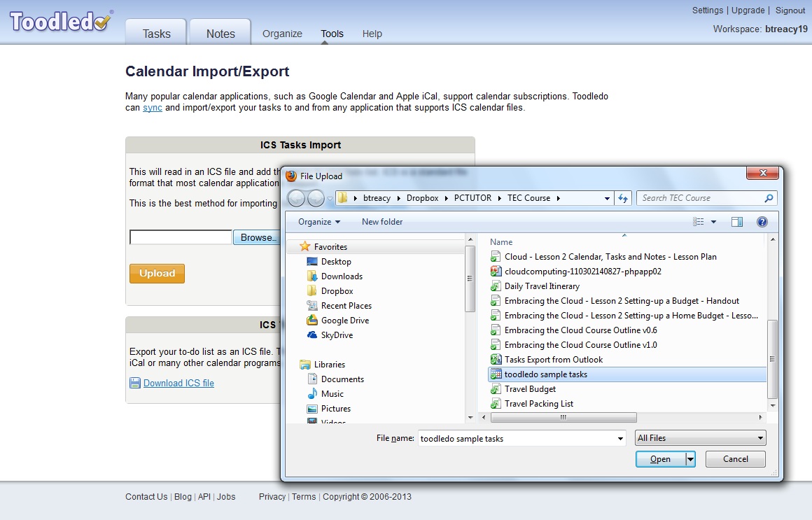Expand the File name dropdown arrow
The width and height of the screenshot is (812, 520).
[620, 439]
